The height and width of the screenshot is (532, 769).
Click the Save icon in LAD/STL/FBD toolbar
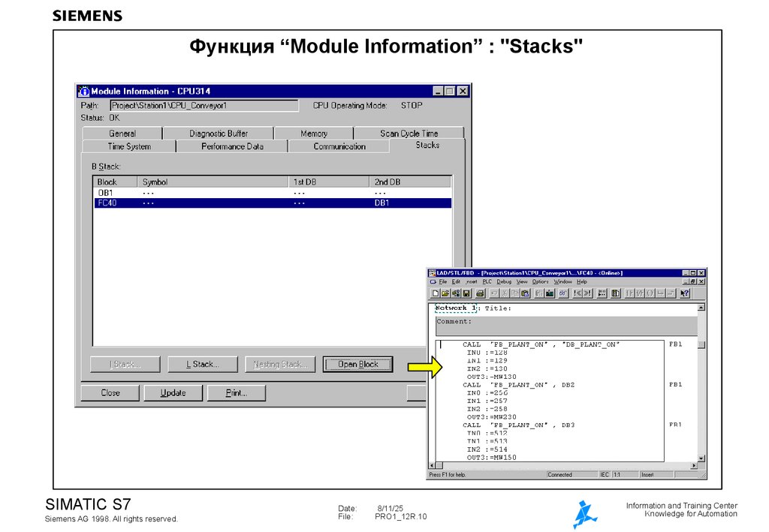click(x=466, y=293)
